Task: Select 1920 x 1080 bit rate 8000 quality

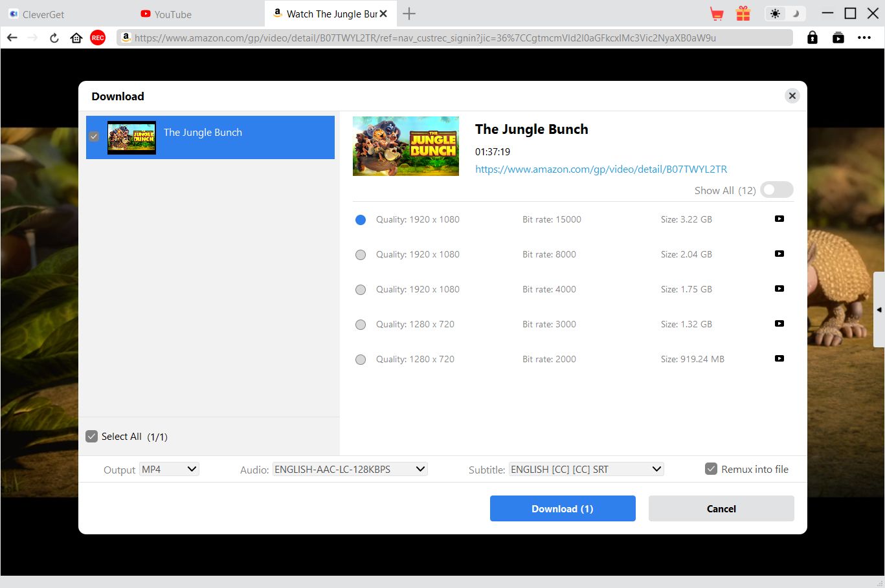Action: [x=361, y=255]
